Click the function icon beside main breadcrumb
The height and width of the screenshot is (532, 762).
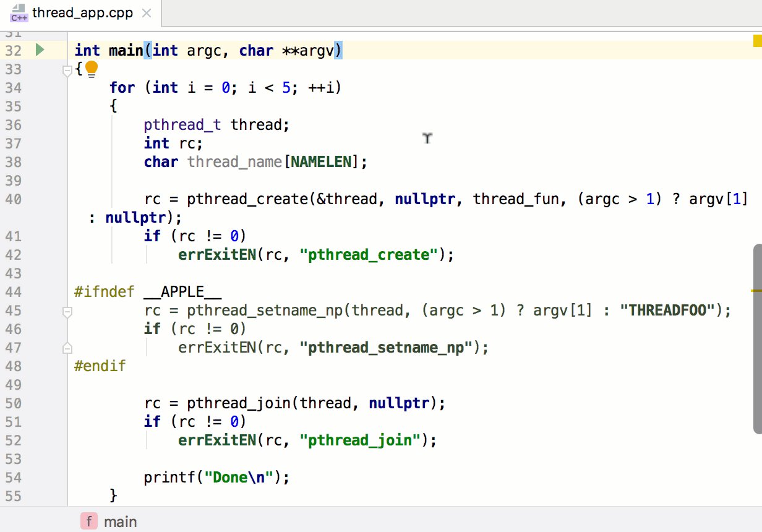click(x=89, y=521)
